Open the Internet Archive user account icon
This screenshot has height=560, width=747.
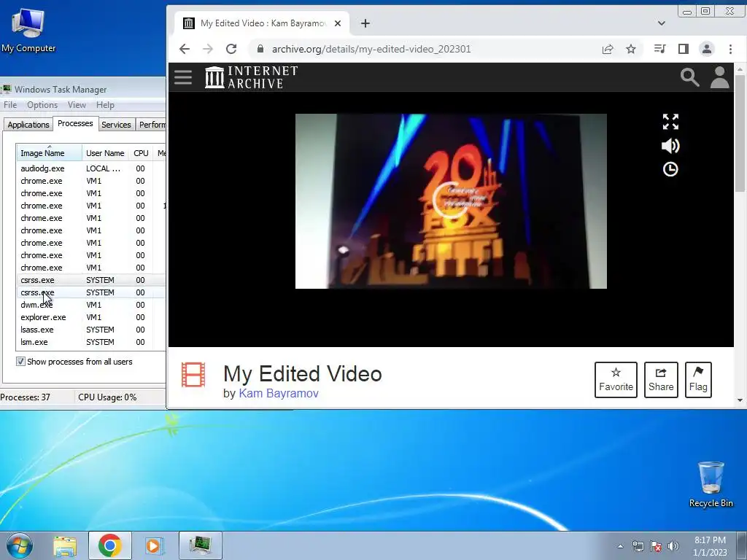pos(719,77)
